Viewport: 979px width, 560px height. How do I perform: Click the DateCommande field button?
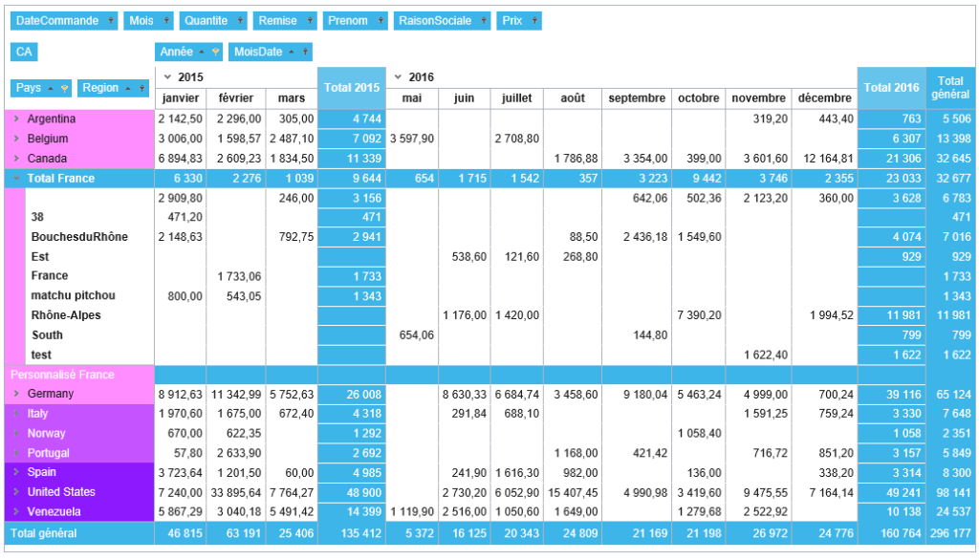[64, 21]
